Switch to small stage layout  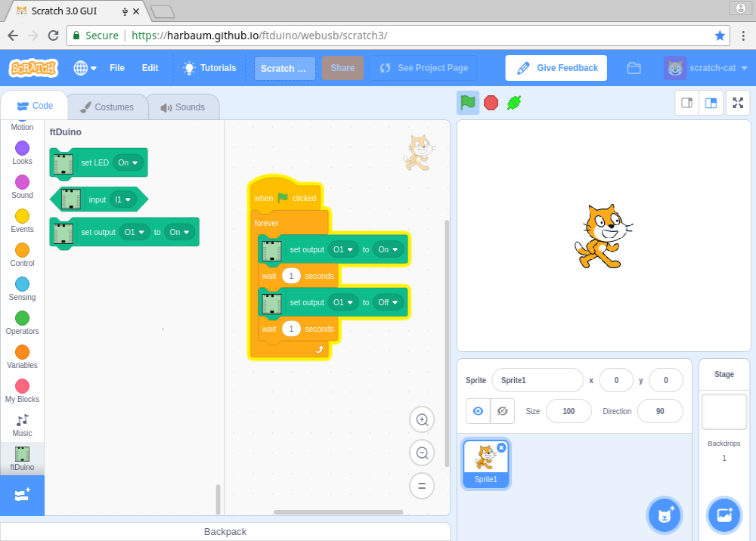click(687, 103)
